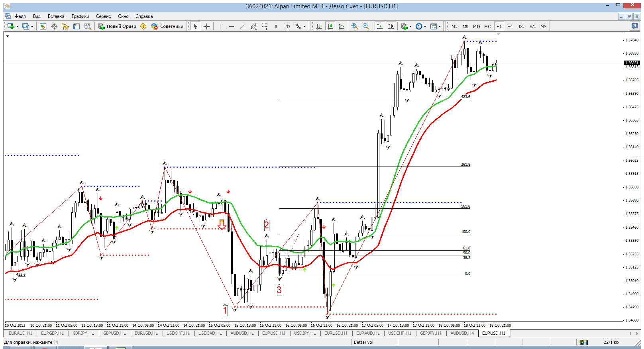Open the Market Watch window

coord(43,26)
